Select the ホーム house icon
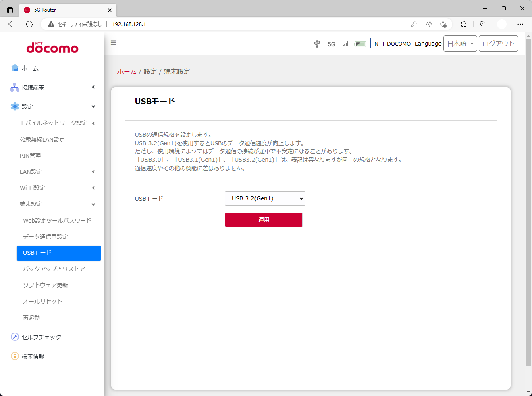Viewport: 532px width, 396px height. 15,68
